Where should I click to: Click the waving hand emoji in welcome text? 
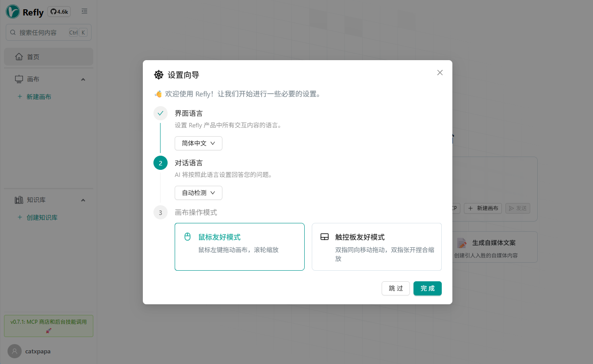click(158, 94)
